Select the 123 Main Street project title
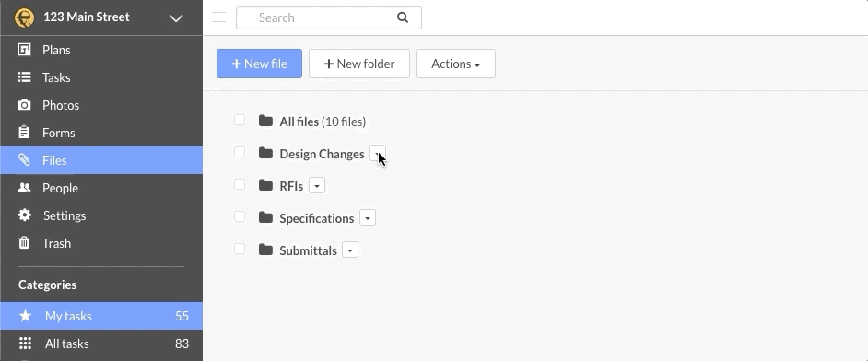The width and height of the screenshot is (868, 361). (87, 17)
